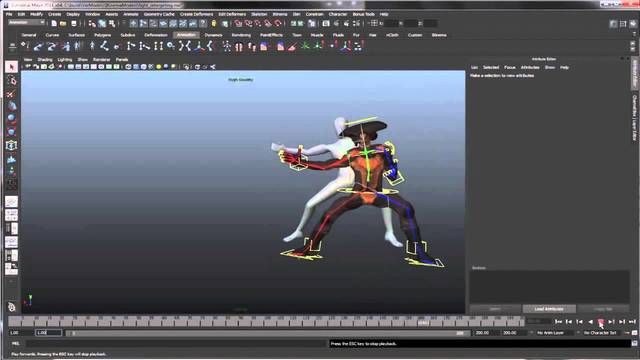
Task: Switch to the Rendering shelf tab
Action: [x=241, y=35]
